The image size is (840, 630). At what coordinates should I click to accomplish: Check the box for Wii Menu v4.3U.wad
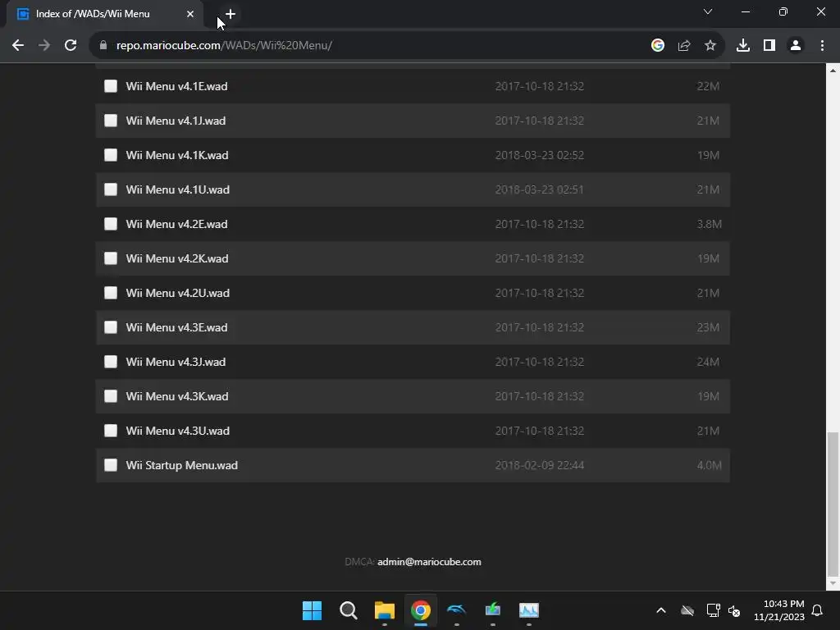(x=111, y=431)
